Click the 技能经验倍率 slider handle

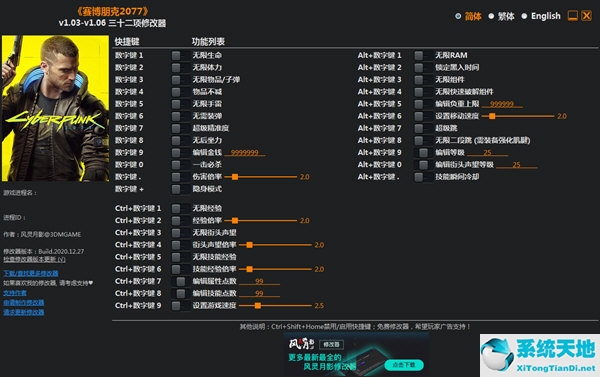click(249, 269)
